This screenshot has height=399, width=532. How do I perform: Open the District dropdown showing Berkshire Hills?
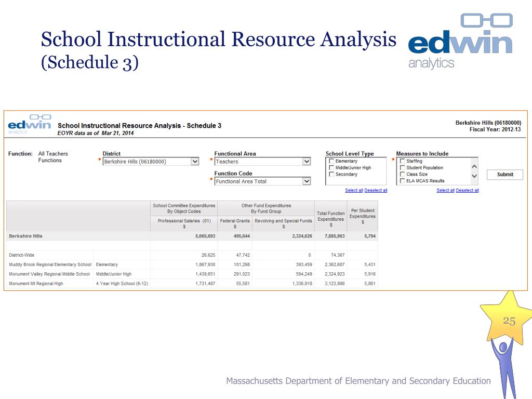[151, 162]
